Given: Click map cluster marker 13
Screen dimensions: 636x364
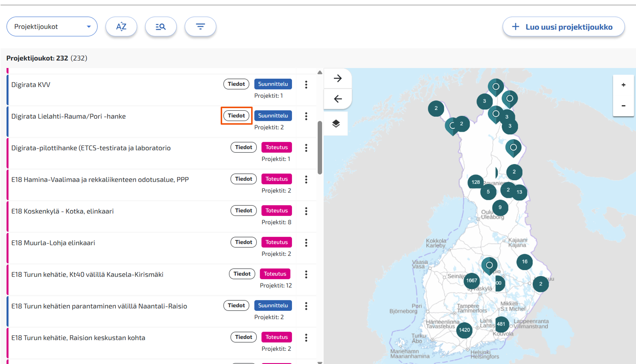Looking at the screenshot, I should (519, 192).
